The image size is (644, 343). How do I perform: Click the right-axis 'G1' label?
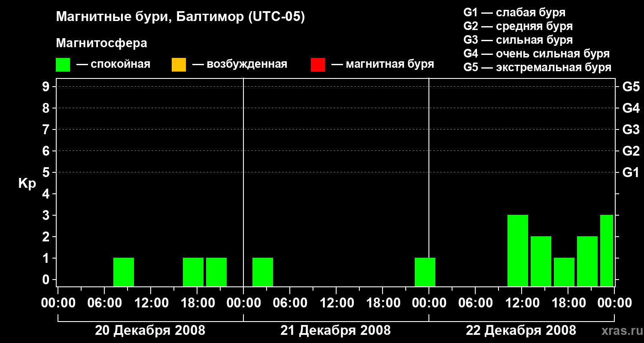click(631, 172)
